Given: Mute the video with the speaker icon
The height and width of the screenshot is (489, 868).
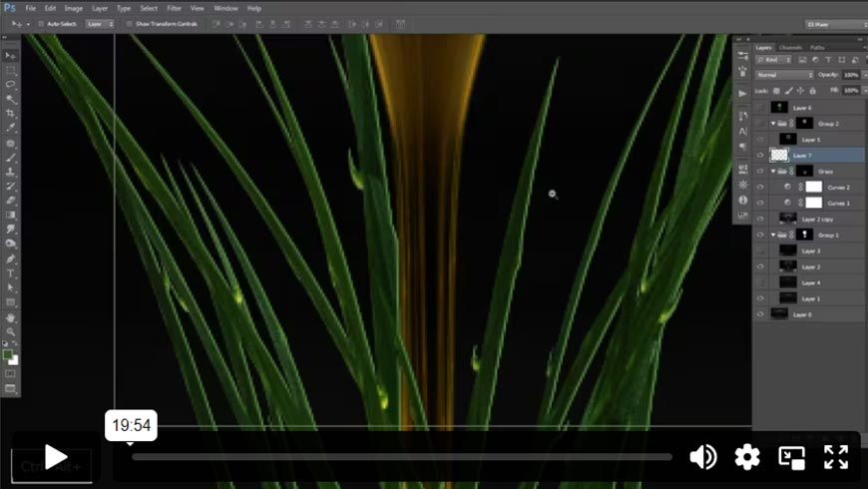Looking at the screenshot, I should coord(703,457).
